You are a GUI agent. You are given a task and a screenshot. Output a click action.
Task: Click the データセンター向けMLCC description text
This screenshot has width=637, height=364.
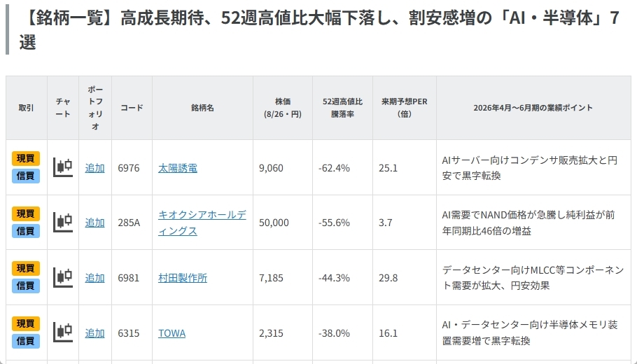533,278
